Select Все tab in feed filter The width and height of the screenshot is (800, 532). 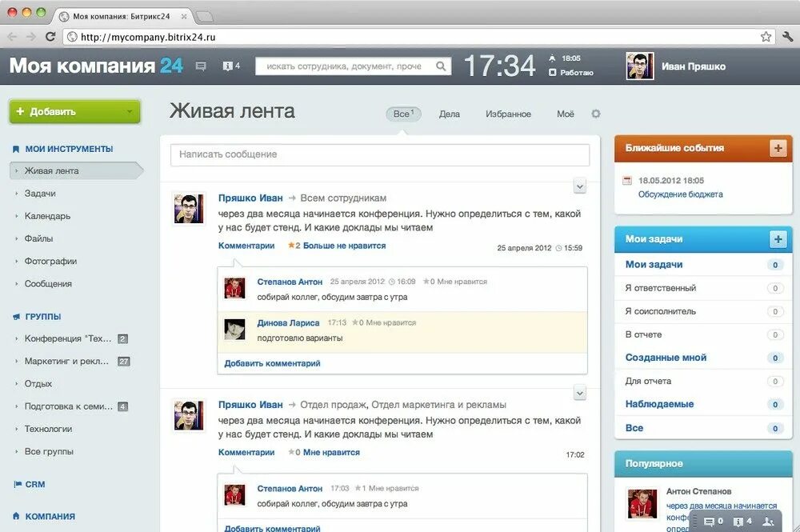(403, 114)
